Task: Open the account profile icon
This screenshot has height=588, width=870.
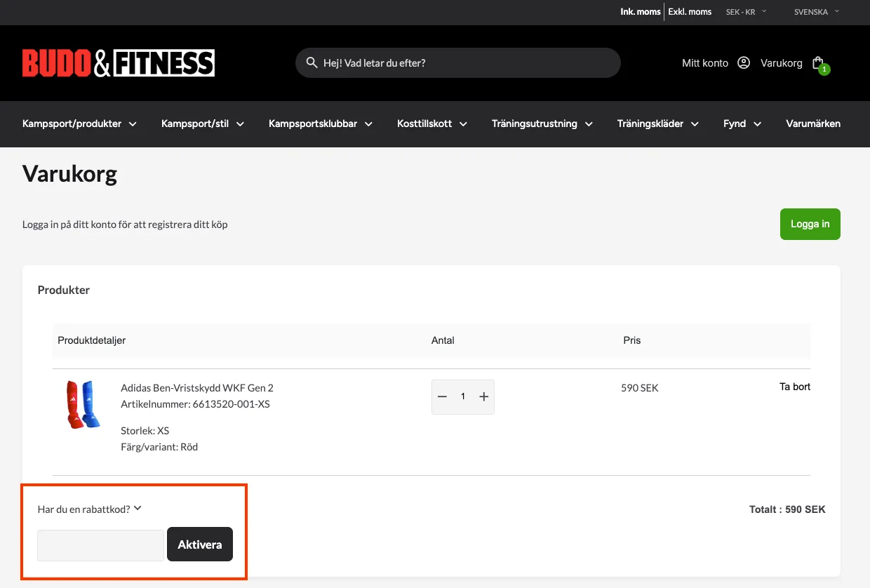Action: pyautogui.click(x=744, y=63)
